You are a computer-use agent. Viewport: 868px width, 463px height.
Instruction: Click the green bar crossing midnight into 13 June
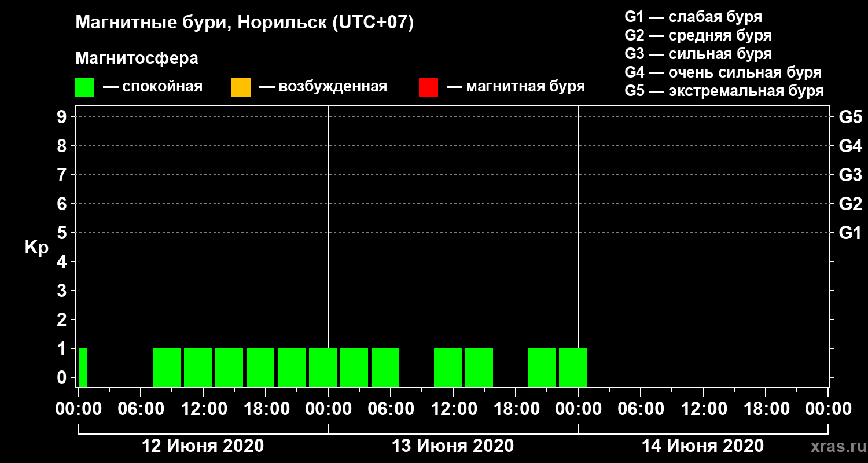pyautogui.click(x=323, y=367)
